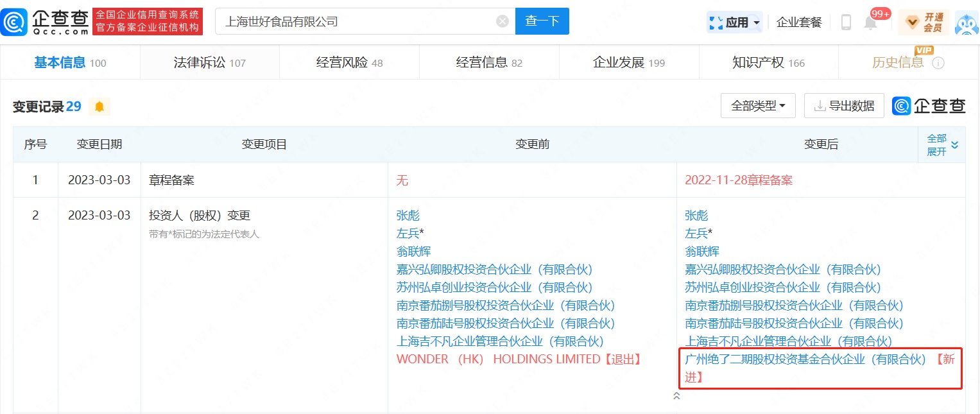Click WONDER (HK) HOLDINGS LIMITED entry

[x=499, y=359]
